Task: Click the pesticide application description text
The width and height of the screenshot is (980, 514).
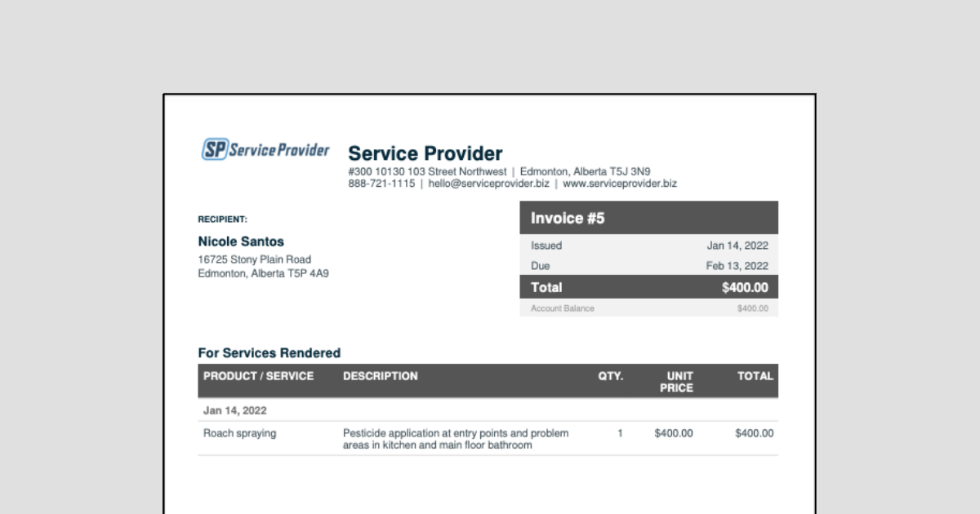Action: [x=456, y=439]
